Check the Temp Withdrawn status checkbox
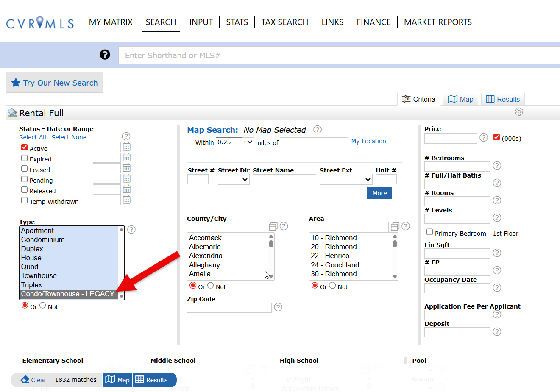The width and height of the screenshot is (560, 392). [25, 200]
